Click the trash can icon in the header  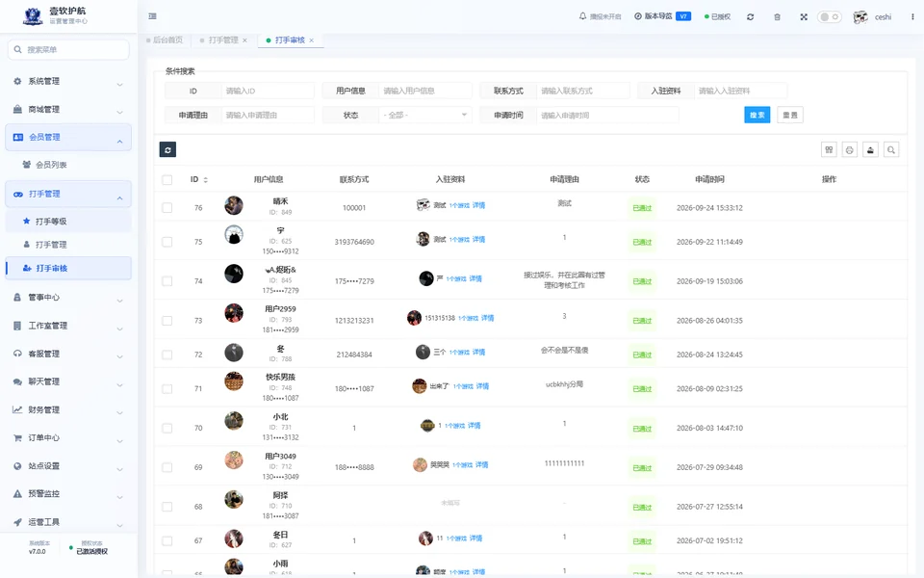point(778,17)
